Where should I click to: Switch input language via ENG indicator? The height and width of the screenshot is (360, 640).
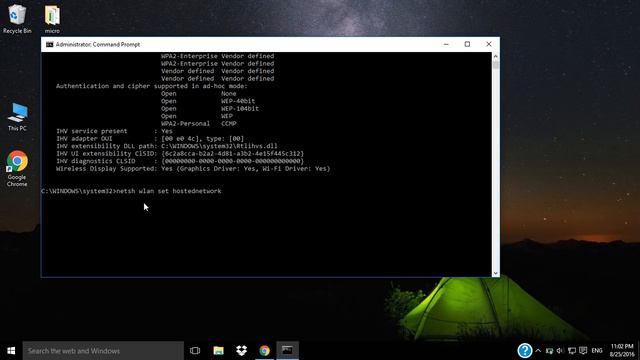click(597, 351)
